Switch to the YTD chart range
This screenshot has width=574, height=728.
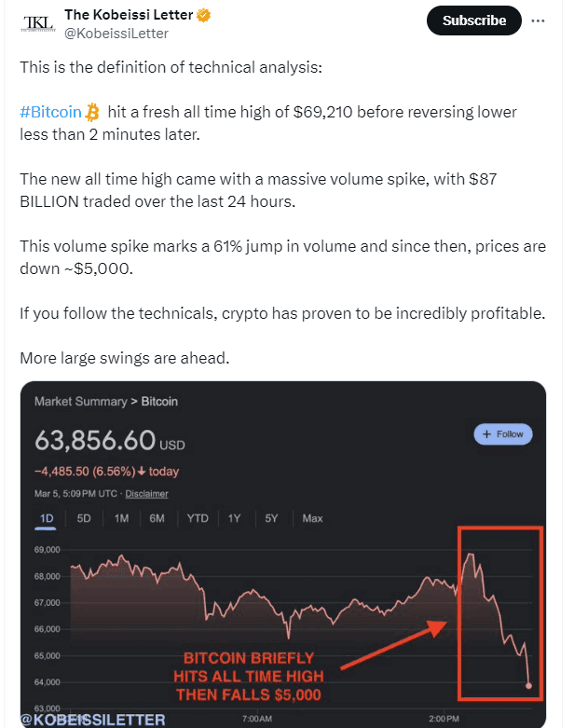coord(198,518)
